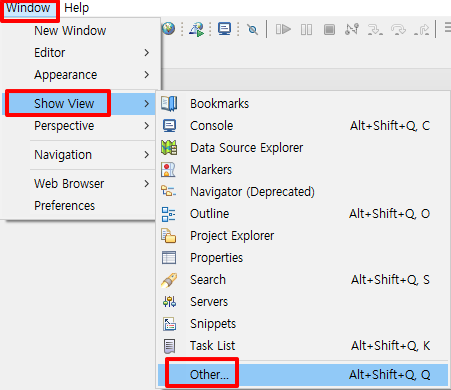
Task: Select the Task List label text
Action: [x=212, y=346]
